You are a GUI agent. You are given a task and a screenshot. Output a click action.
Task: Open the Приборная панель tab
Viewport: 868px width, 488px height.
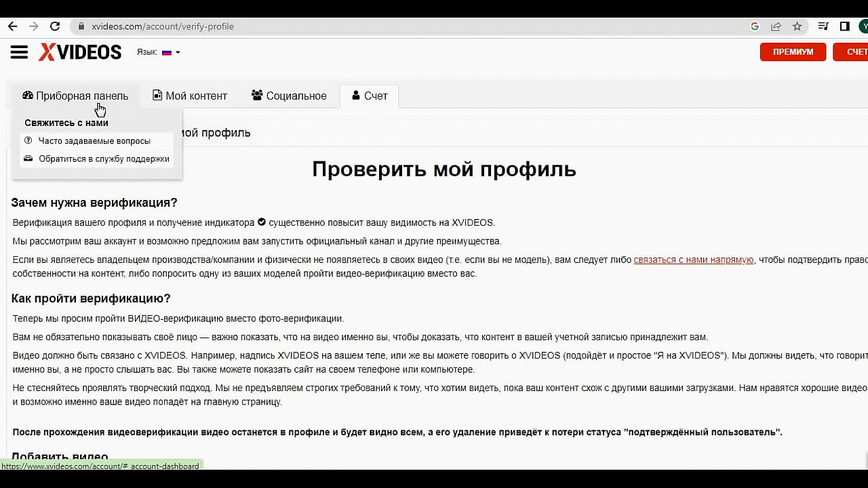tap(75, 96)
